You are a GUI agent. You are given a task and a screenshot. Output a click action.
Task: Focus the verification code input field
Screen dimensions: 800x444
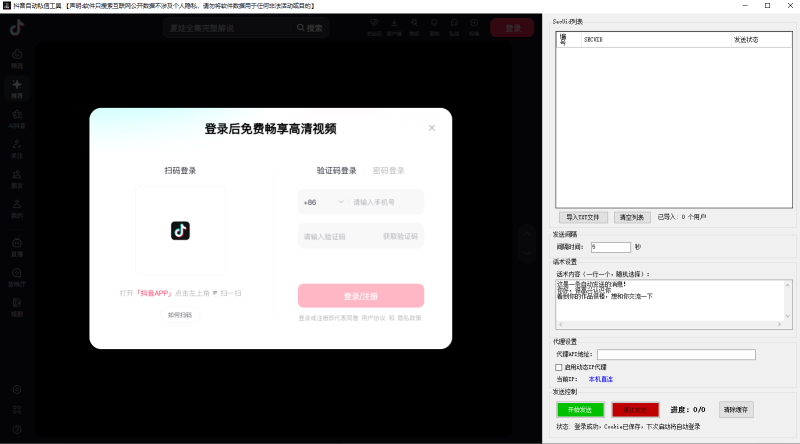(338, 236)
